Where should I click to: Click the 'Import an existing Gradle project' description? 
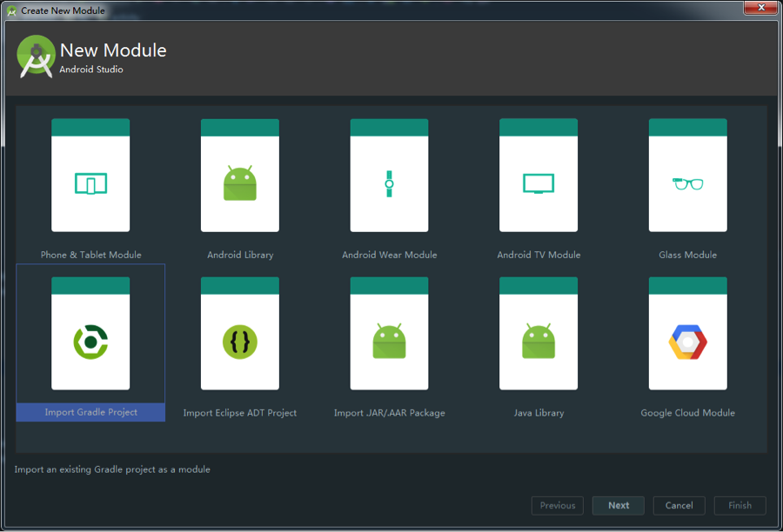pyautogui.click(x=112, y=469)
